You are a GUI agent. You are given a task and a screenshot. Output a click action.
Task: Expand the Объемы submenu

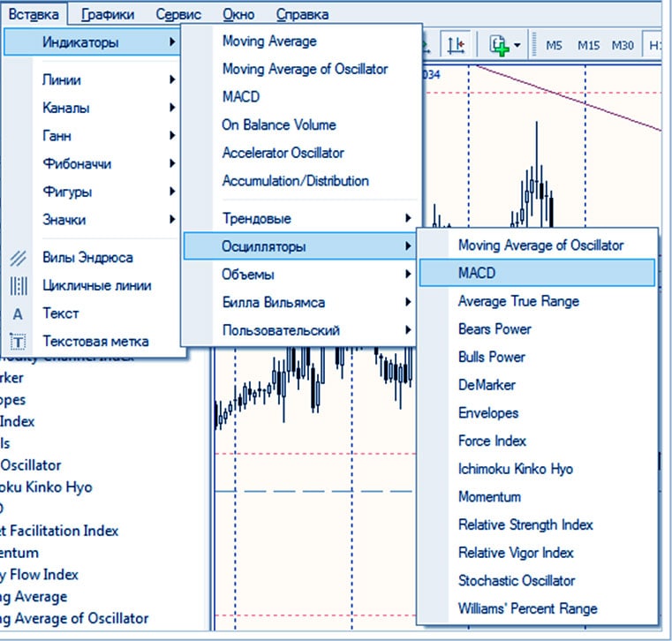point(300,275)
